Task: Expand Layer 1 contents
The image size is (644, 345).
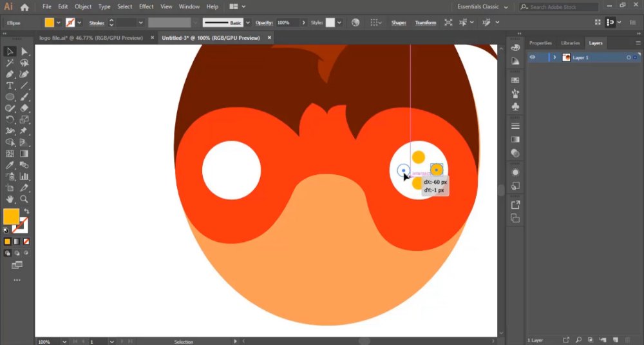Action: tap(554, 57)
